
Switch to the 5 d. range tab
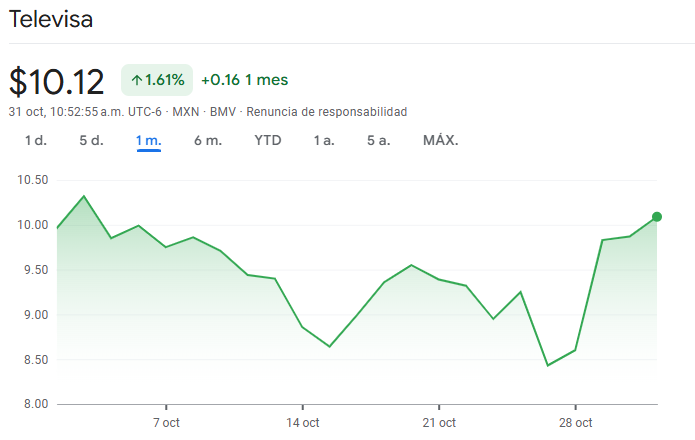(91, 140)
